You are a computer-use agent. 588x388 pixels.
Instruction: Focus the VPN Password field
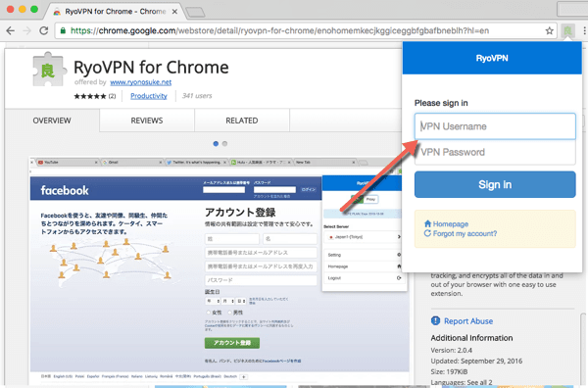coord(495,152)
